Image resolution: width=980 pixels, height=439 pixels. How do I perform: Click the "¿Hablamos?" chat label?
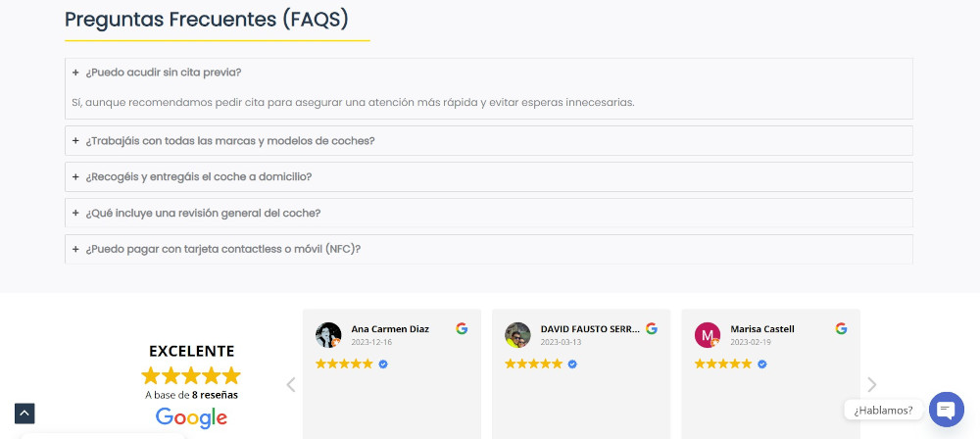pyautogui.click(x=883, y=410)
